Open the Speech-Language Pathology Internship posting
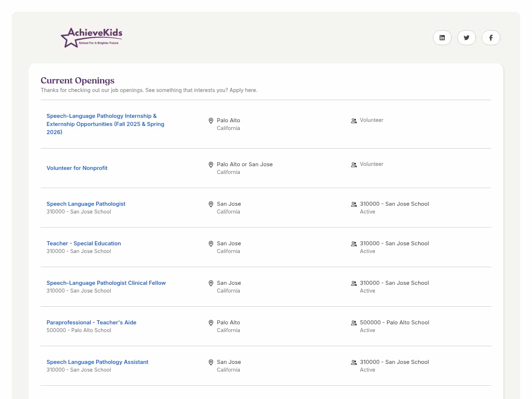 105,124
